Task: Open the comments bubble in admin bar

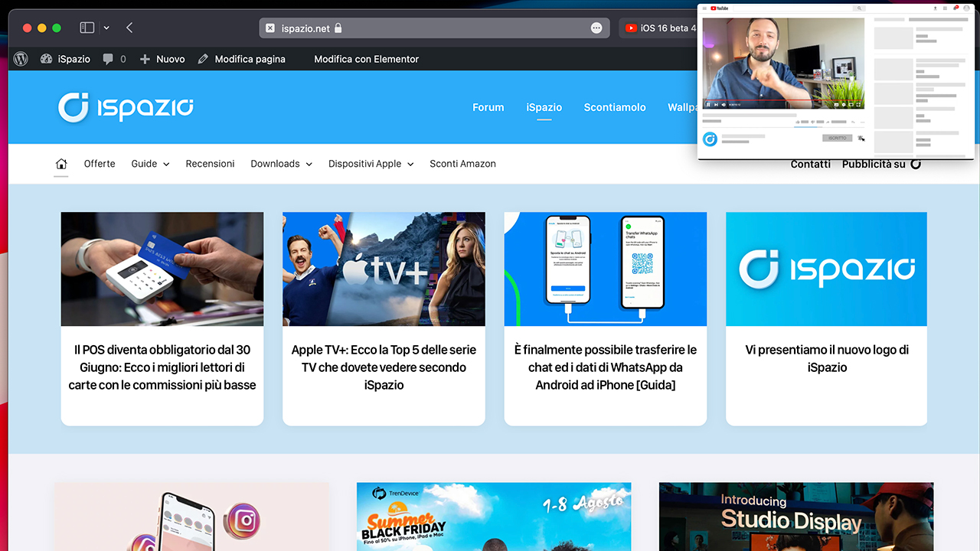Action: pos(114,59)
